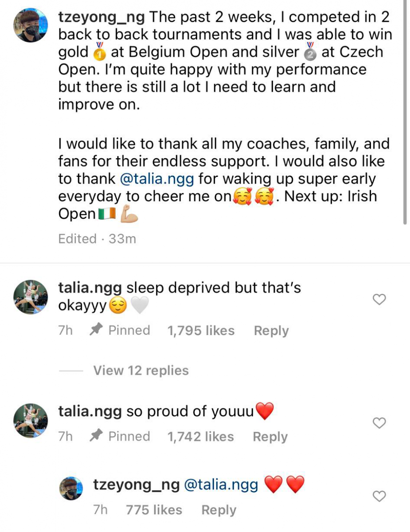The height and width of the screenshot is (532, 410).
Task: Open @talia.ngg mention in the caption
Action: click(158, 179)
